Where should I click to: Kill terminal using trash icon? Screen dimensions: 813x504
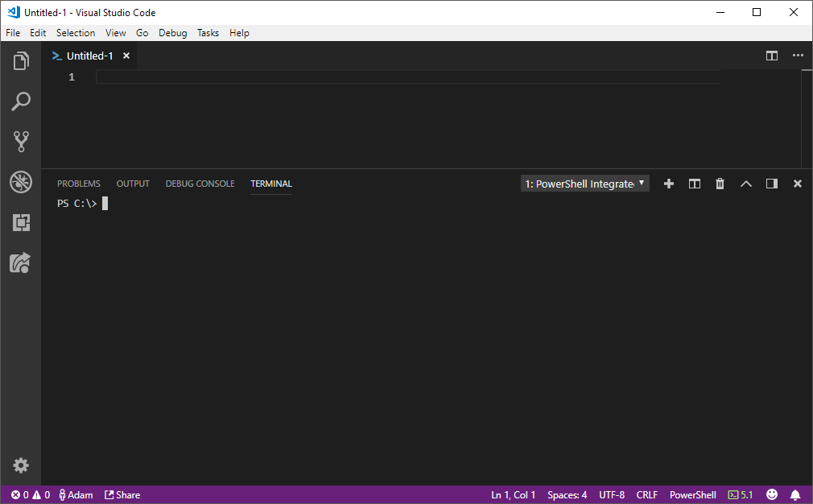point(720,184)
